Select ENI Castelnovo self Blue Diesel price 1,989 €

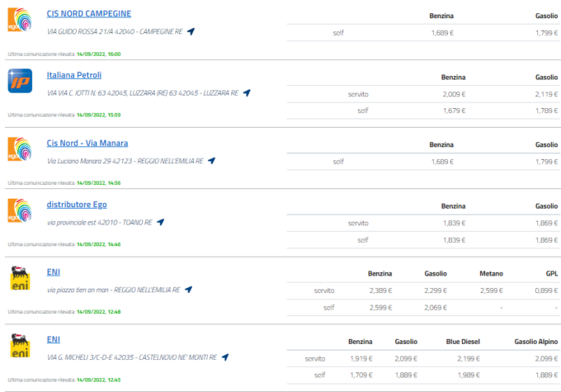point(469,375)
